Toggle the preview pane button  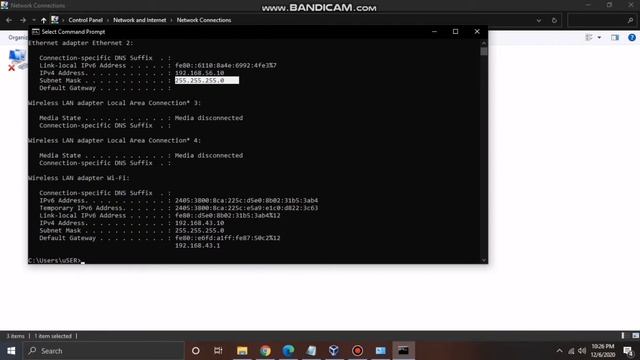click(x=615, y=37)
